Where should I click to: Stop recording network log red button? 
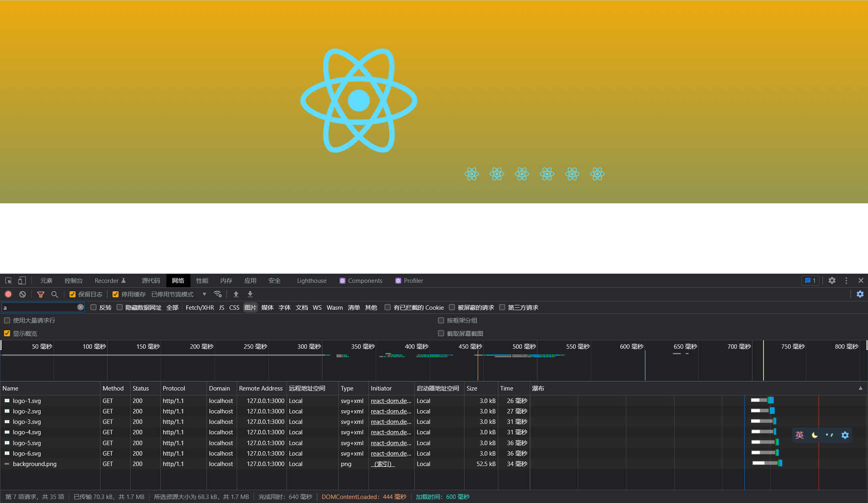pyautogui.click(x=8, y=294)
